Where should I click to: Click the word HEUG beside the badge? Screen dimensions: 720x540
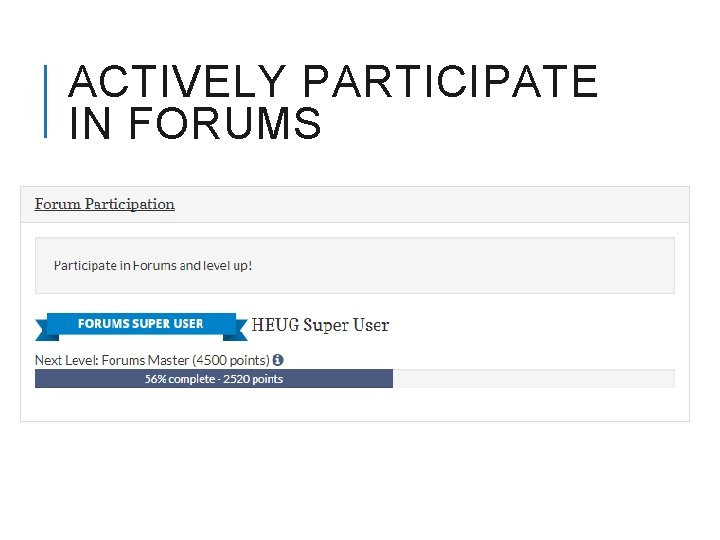click(x=275, y=325)
